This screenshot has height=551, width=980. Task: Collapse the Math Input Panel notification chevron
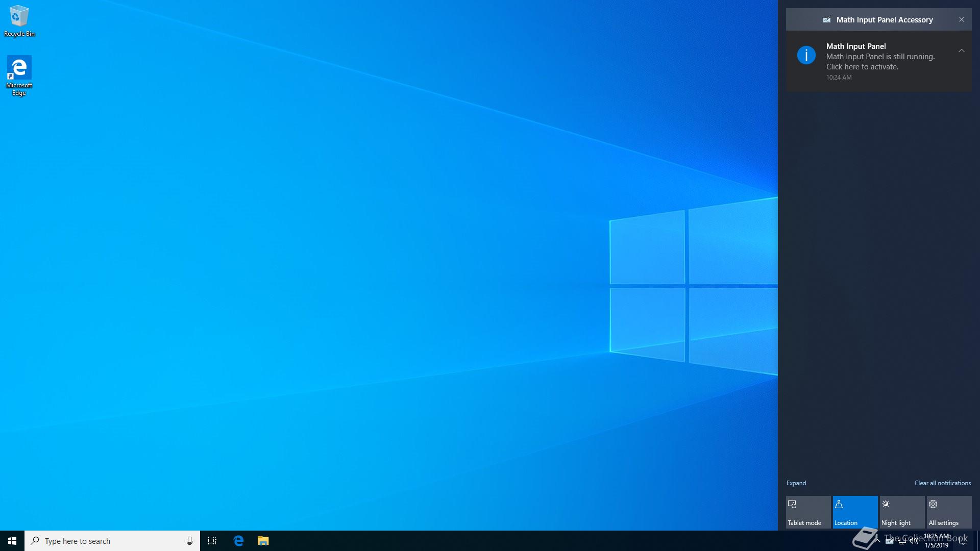pyautogui.click(x=961, y=51)
